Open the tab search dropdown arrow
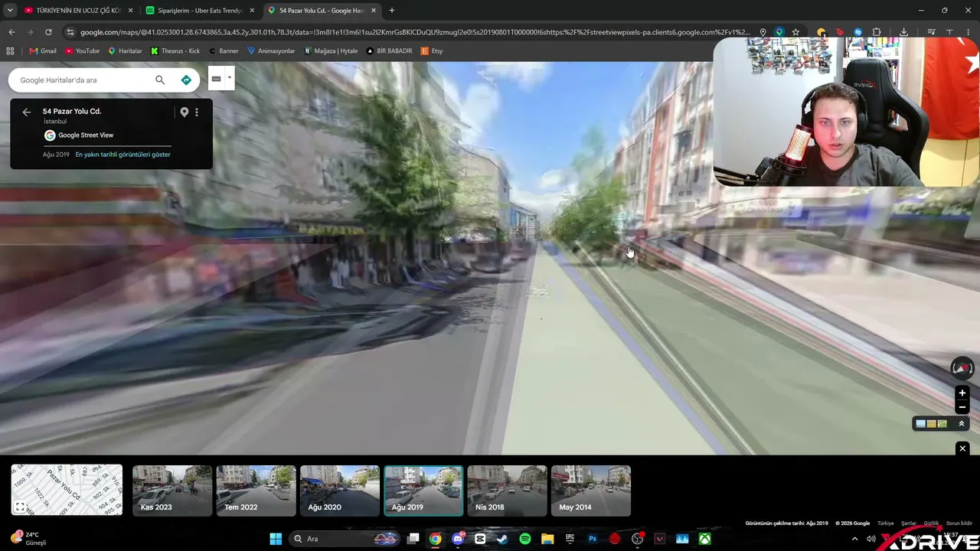The image size is (980, 551). (9, 11)
